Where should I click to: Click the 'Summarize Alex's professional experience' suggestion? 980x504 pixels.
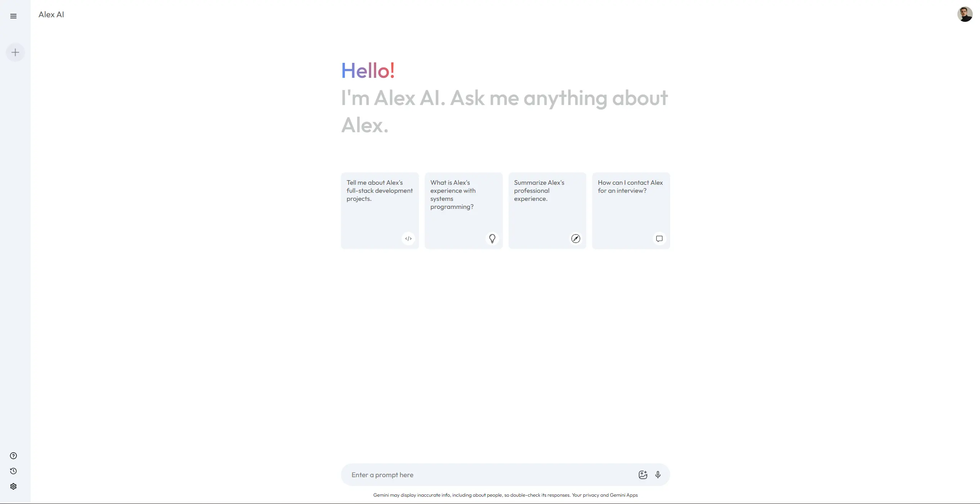[546, 210]
